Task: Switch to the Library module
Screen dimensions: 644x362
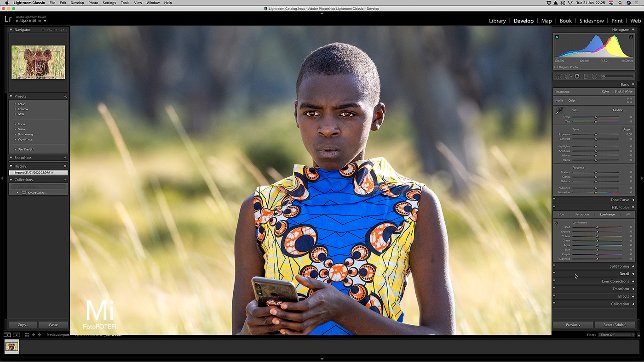Action: click(497, 21)
